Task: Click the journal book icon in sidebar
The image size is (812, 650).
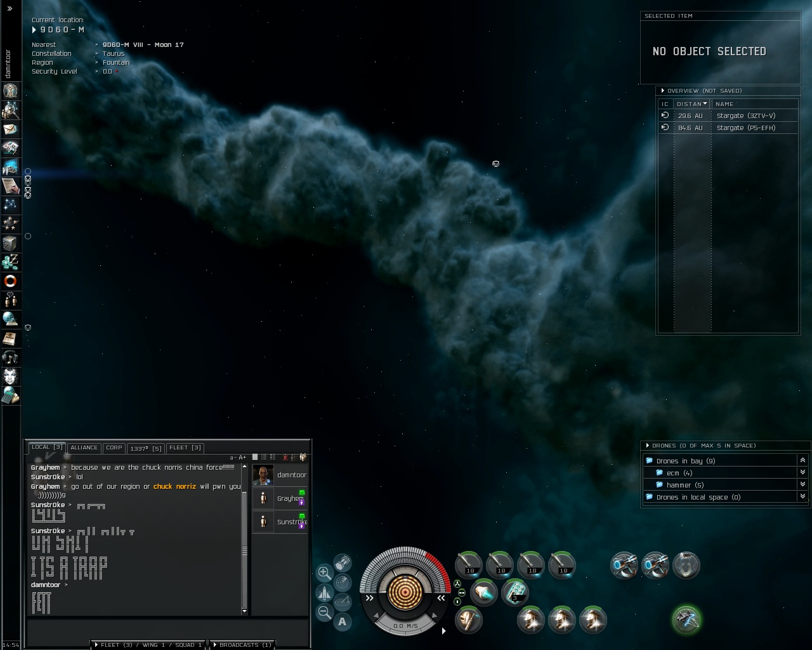Action: pyautogui.click(x=10, y=338)
